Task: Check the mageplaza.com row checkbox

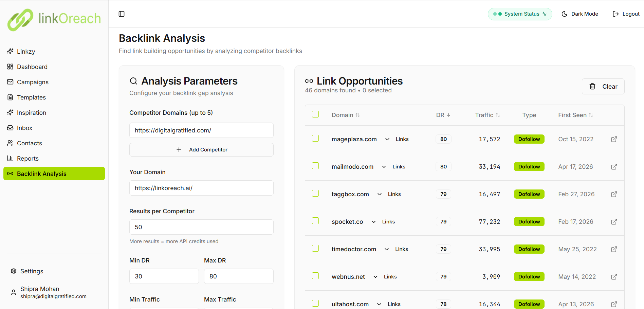Action: [315, 138]
